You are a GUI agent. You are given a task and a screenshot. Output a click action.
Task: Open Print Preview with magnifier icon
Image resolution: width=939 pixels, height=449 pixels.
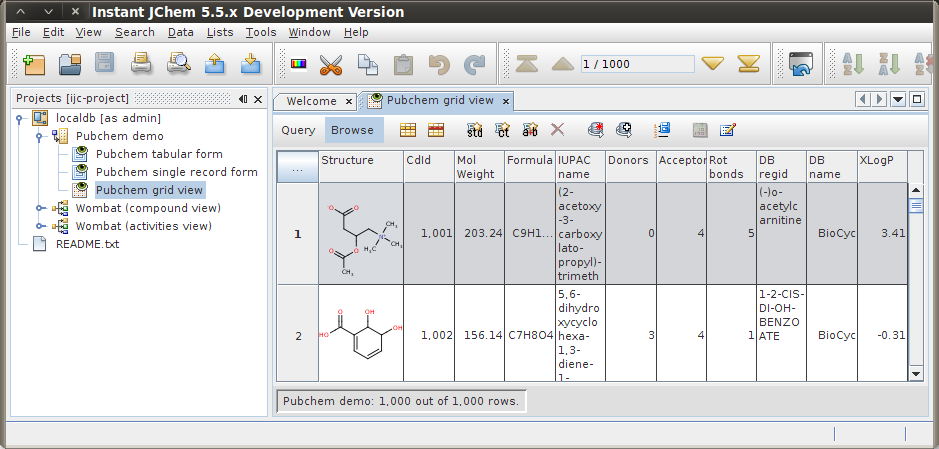(178, 65)
